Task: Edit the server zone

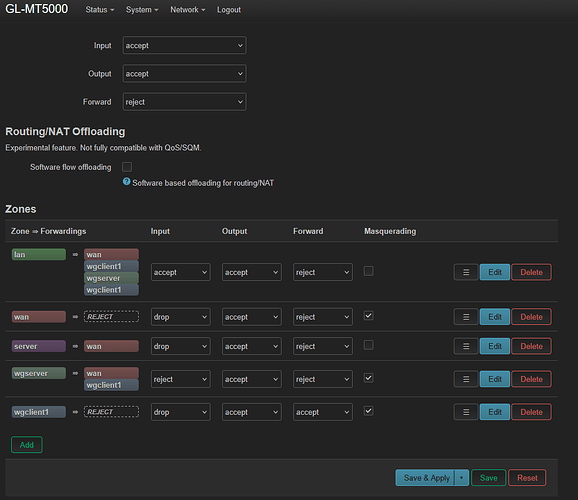Action: point(495,346)
